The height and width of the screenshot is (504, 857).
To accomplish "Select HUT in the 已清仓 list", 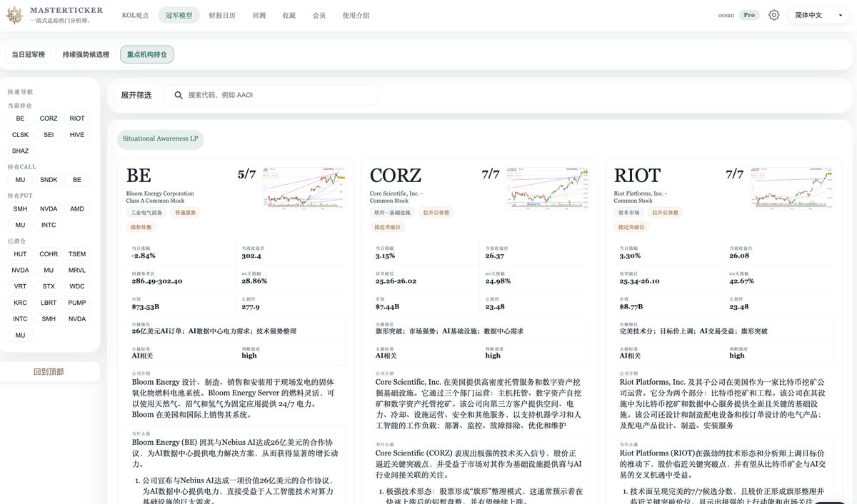I will (20, 254).
